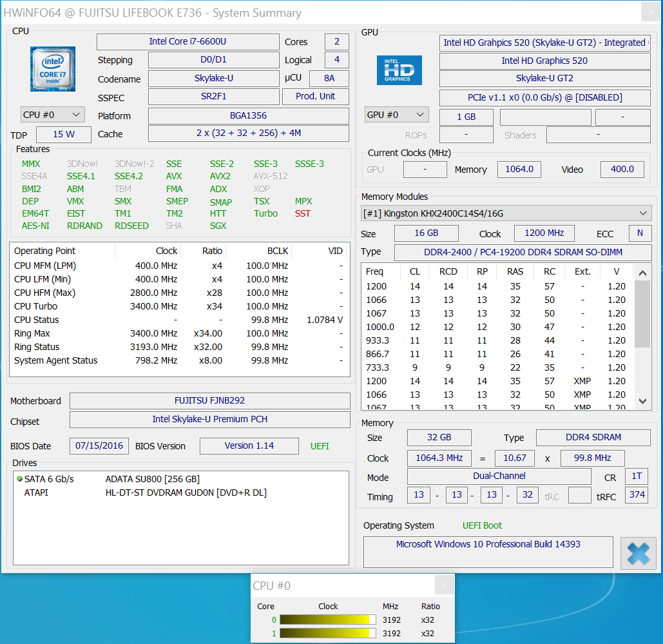The width and height of the screenshot is (663, 644).
Task: Click the Skylake-U GT2 GPU codename field
Action: coord(544,78)
